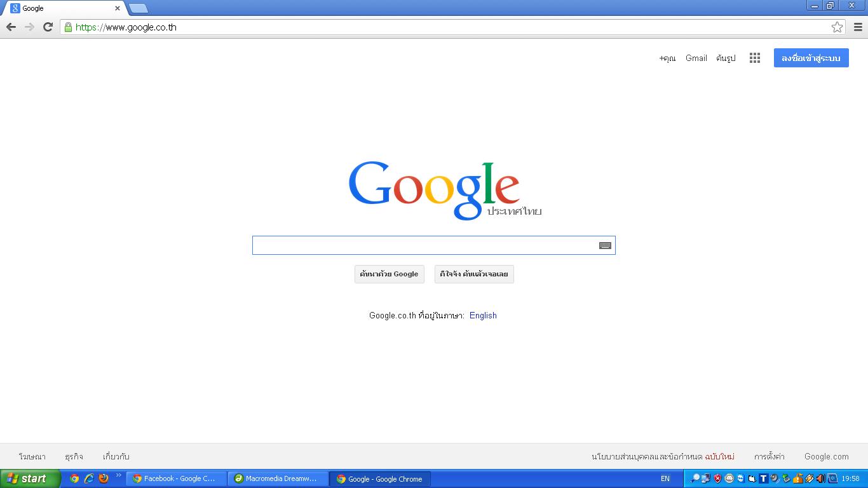Viewport: 868px width, 488px height.
Task: Open the Google apps grid icon
Action: (755, 58)
